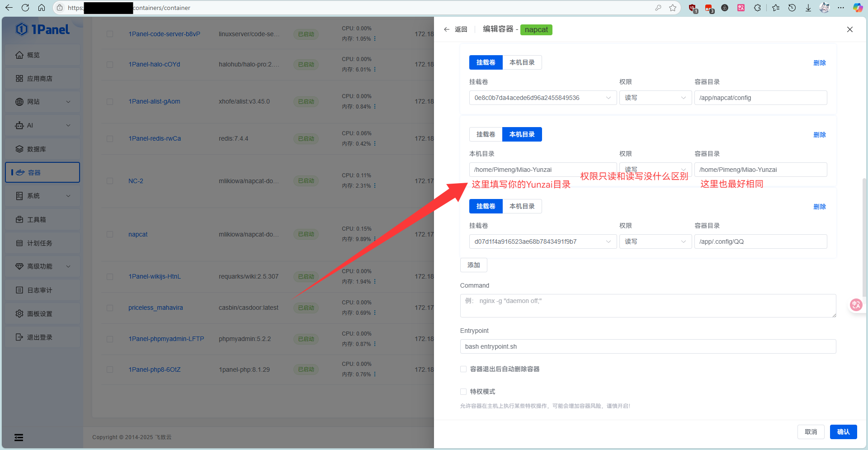Image resolution: width=868 pixels, height=450 pixels.
Task: Switch second mount to 挂载卷 tab
Action: point(486,134)
